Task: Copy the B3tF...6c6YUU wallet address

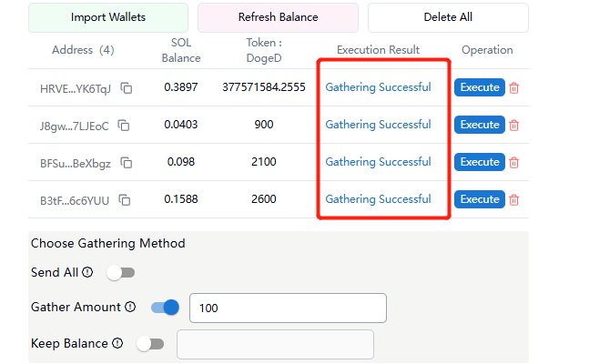Action: [125, 200]
